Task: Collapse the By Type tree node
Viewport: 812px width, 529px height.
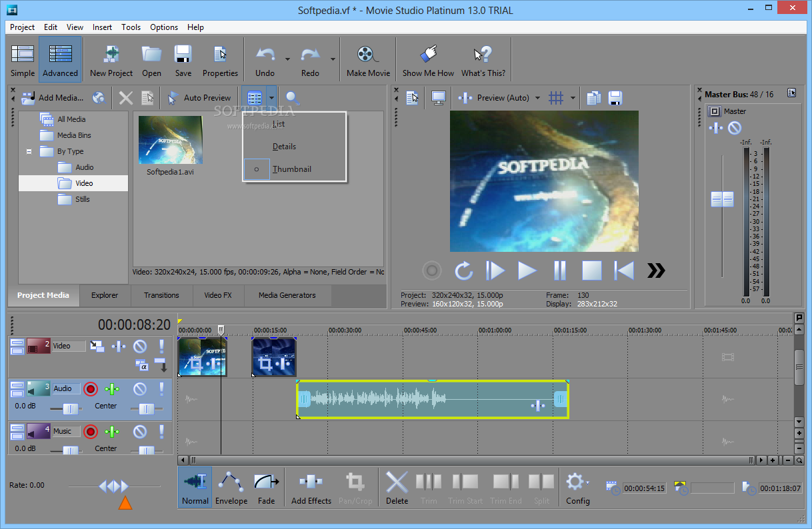Action: pos(29,152)
